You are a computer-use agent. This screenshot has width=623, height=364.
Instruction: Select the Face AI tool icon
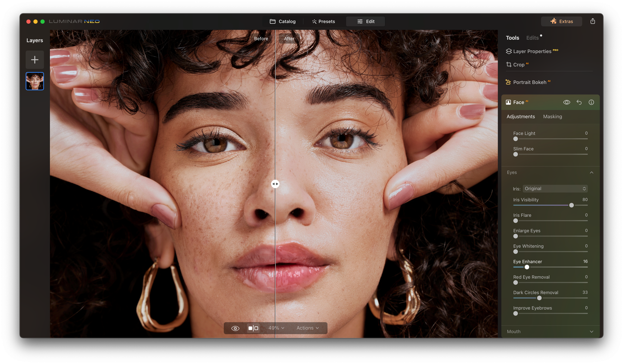tap(508, 102)
